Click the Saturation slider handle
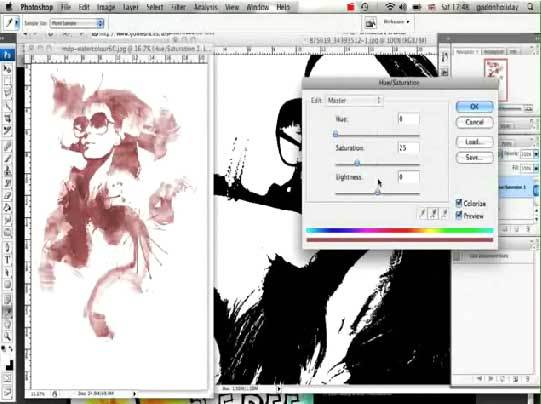The width and height of the screenshot is (541, 404). (x=357, y=162)
